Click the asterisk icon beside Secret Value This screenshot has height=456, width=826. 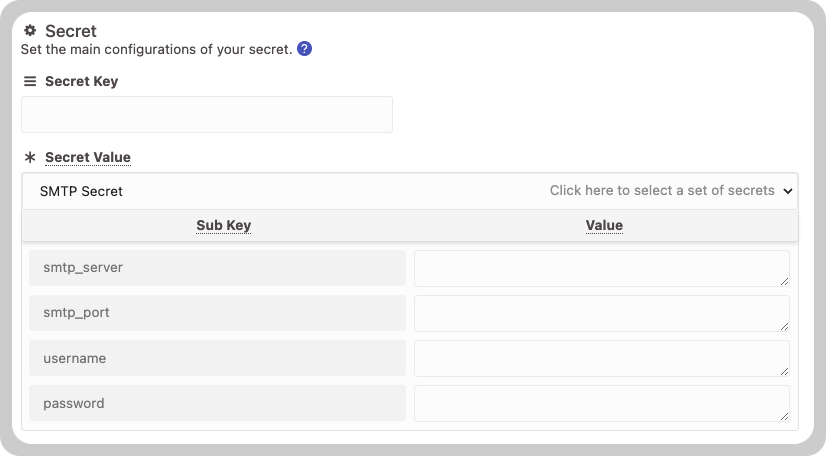30,157
